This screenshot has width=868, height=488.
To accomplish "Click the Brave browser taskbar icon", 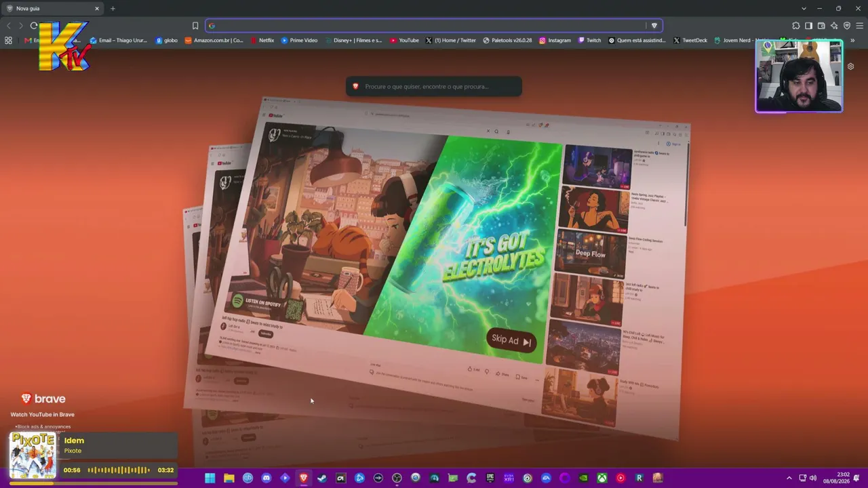I will (x=304, y=478).
